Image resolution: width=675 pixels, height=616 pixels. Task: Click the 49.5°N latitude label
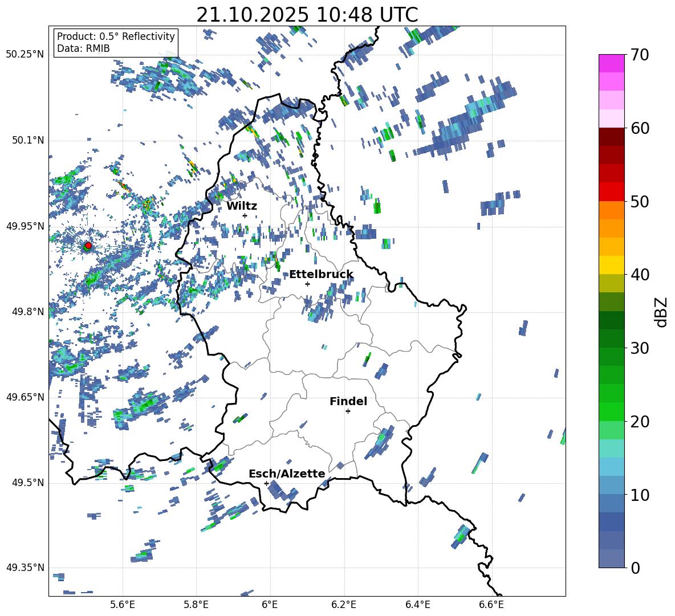click(x=28, y=483)
